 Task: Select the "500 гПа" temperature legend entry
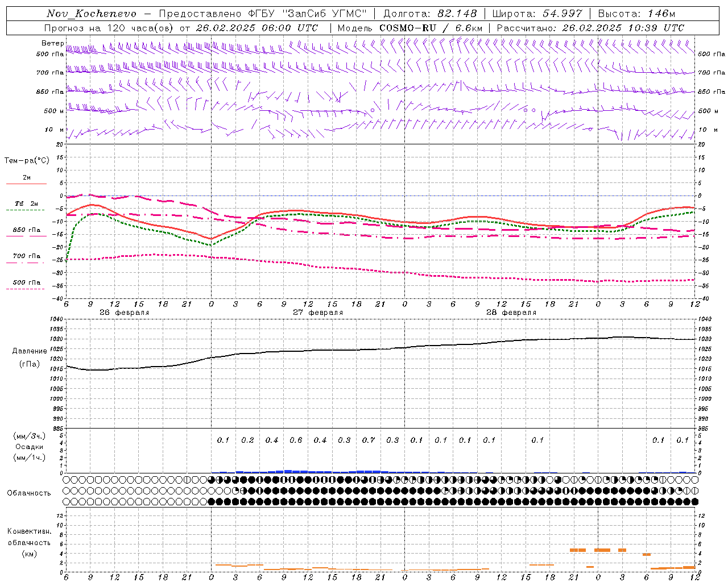27,282
